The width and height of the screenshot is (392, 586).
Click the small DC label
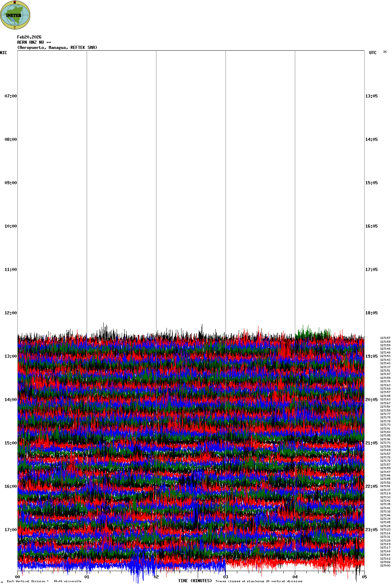(385, 52)
